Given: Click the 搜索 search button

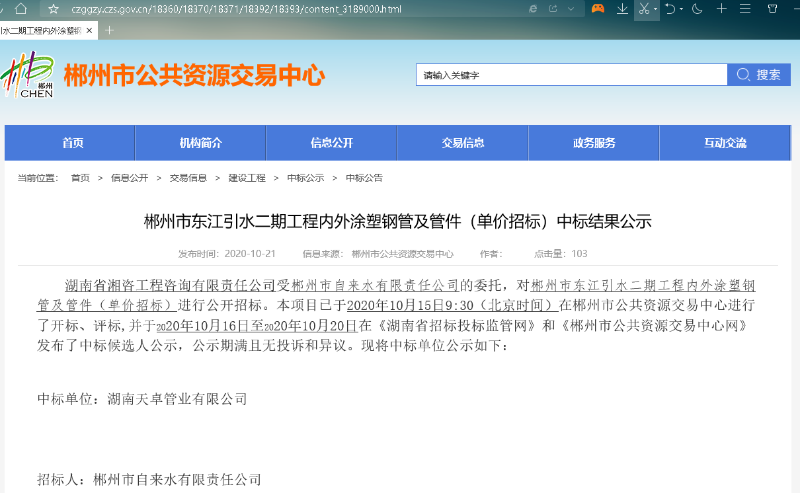Looking at the screenshot, I should [758, 75].
